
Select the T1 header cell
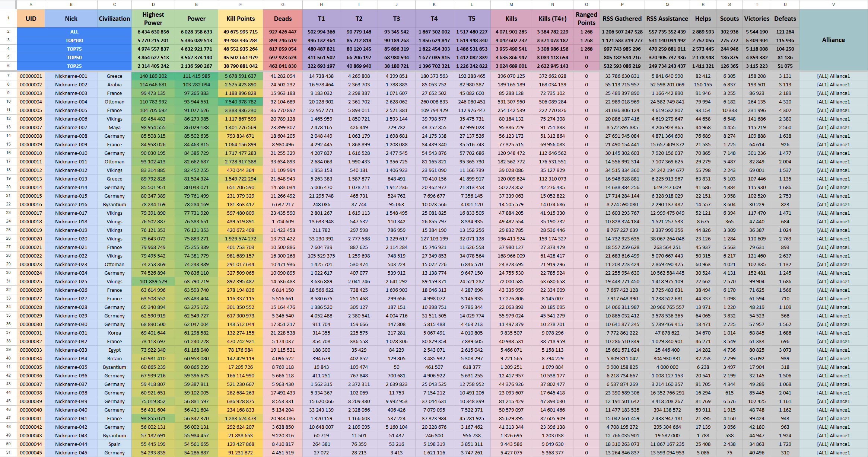(x=321, y=19)
